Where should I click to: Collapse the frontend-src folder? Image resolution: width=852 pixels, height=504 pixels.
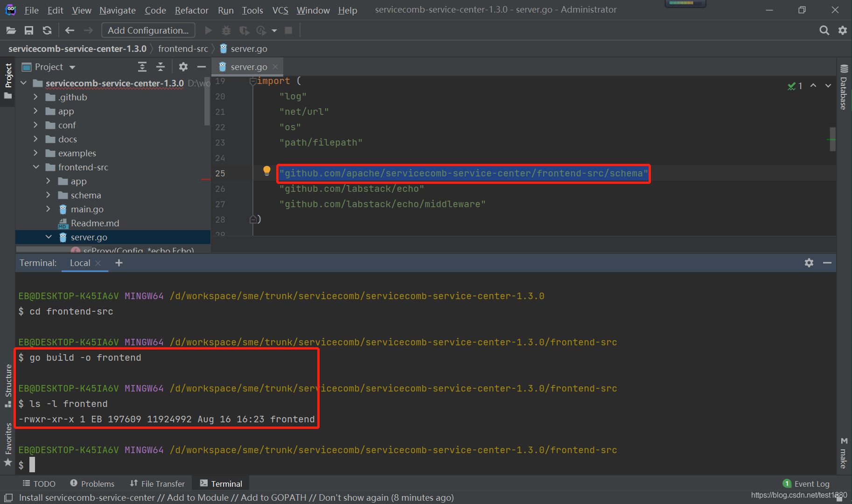(35, 167)
